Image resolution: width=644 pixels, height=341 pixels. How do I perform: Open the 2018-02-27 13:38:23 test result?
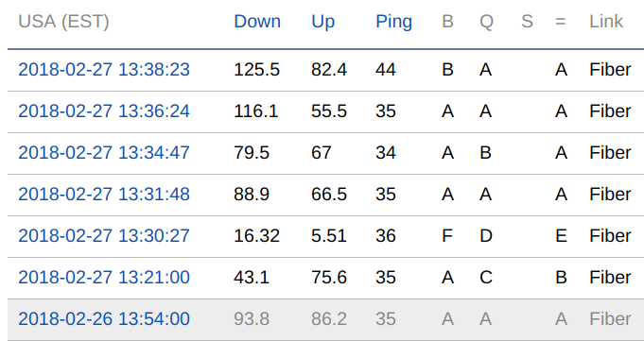(x=104, y=69)
